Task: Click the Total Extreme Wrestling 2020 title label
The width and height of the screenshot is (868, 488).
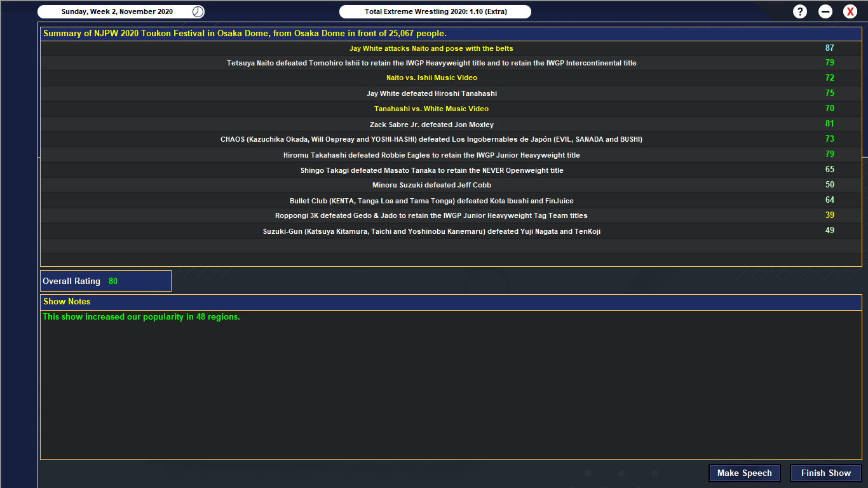Action: click(x=435, y=11)
